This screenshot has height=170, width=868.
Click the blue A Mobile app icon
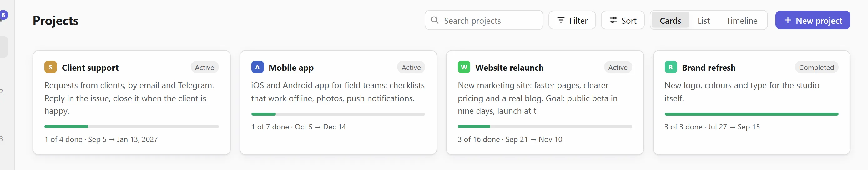tap(257, 67)
